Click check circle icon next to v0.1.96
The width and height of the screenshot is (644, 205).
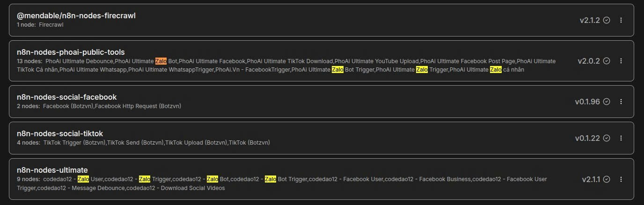[607, 102]
